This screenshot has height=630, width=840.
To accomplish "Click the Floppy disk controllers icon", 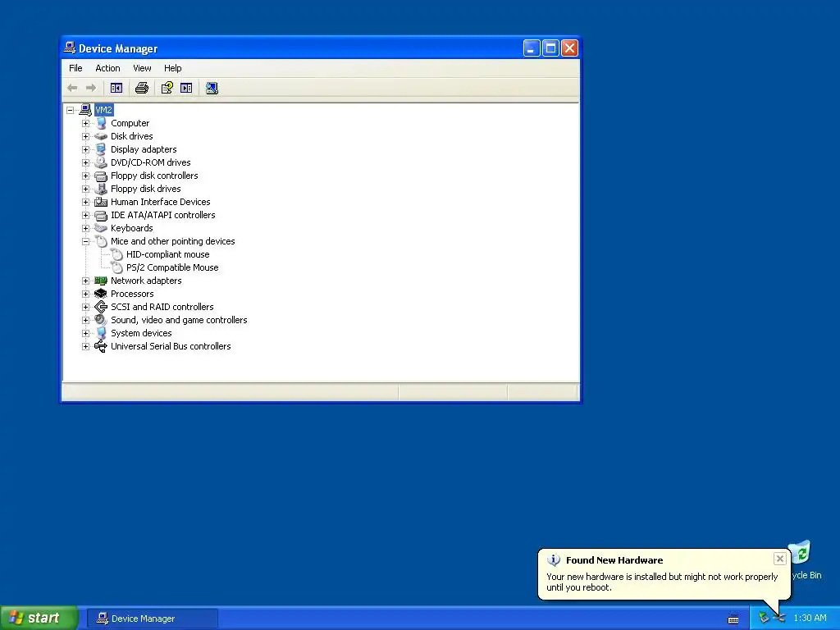I will pyautogui.click(x=101, y=176).
